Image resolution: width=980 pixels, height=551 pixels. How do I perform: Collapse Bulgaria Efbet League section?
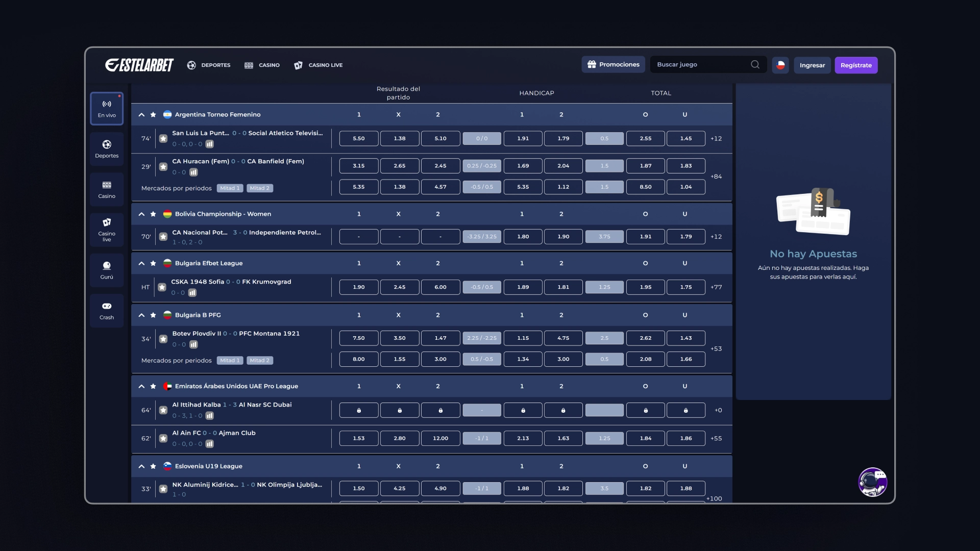point(141,263)
